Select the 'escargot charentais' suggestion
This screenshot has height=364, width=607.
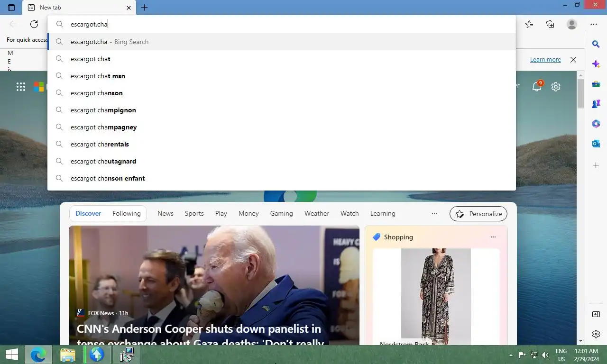(x=282, y=144)
